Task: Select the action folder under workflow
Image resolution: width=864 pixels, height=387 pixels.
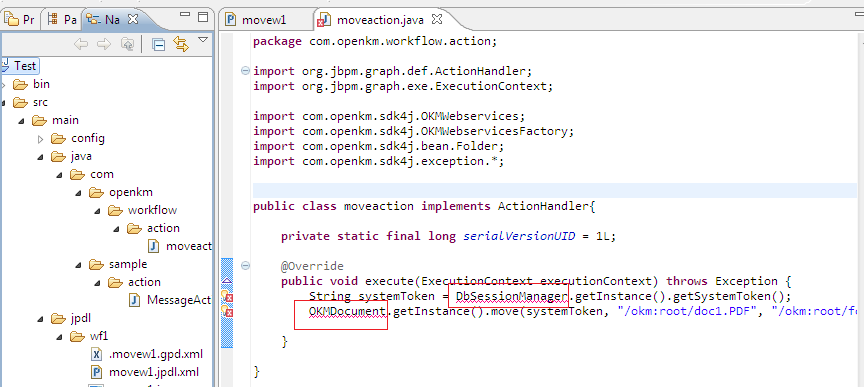Action: point(163,228)
